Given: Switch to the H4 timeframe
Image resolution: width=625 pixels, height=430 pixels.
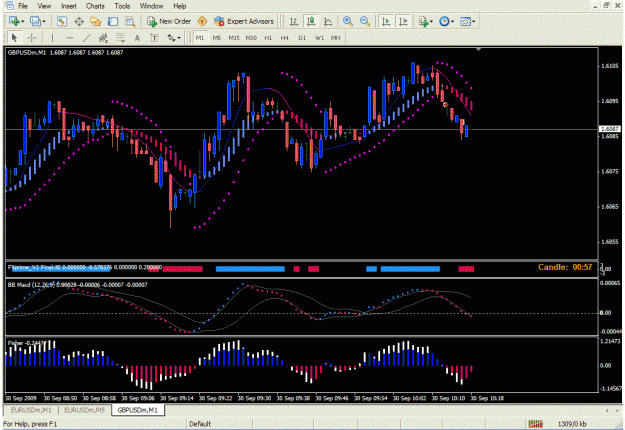Looking at the screenshot, I should click(x=284, y=38).
